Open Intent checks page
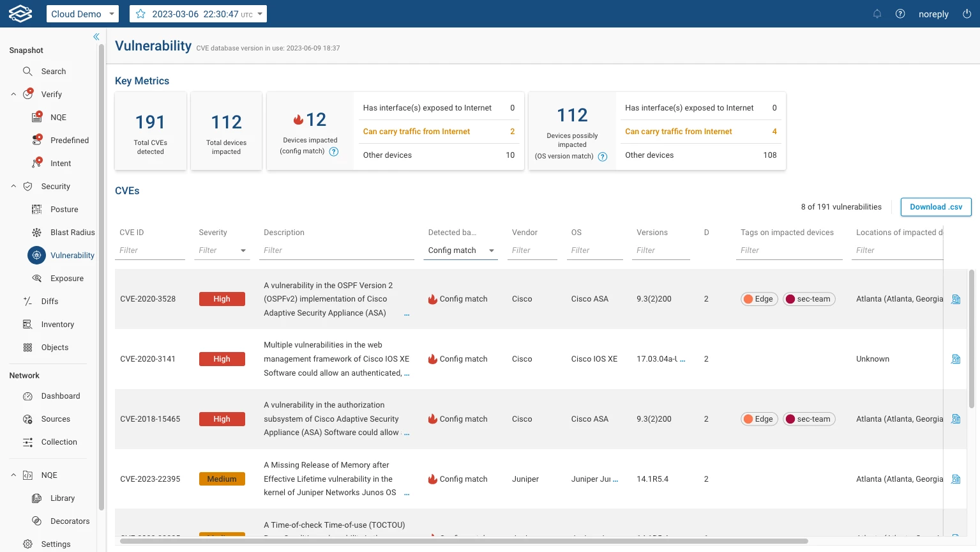The height and width of the screenshot is (552, 980). [61, 164]
